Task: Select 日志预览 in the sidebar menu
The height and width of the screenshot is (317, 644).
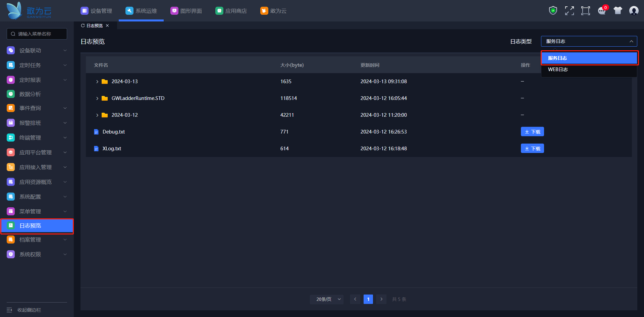Action: [x=37, y=226]
